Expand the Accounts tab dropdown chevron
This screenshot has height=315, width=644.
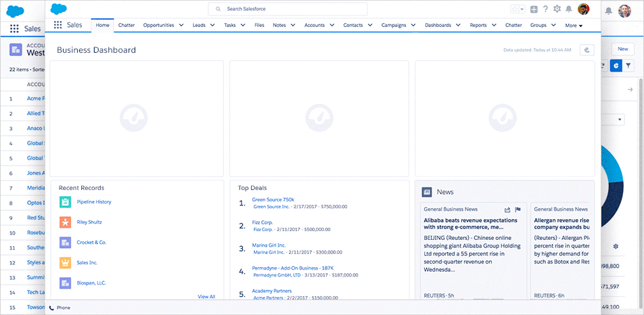[332, 25]
